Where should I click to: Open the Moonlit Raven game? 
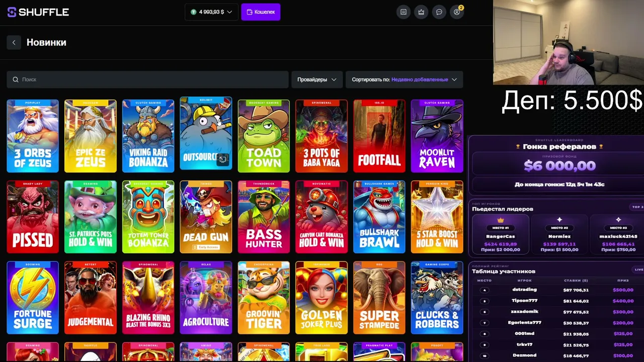point(437,136)
